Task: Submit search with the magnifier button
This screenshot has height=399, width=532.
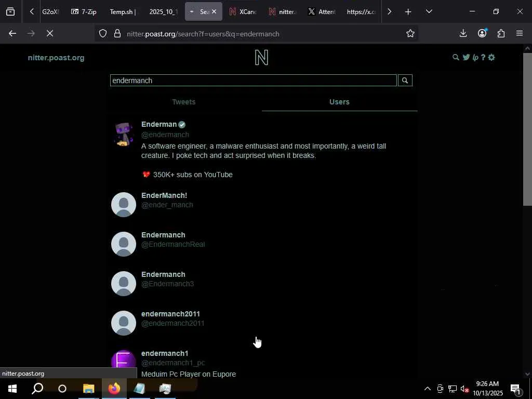Action: pos(405,81)
